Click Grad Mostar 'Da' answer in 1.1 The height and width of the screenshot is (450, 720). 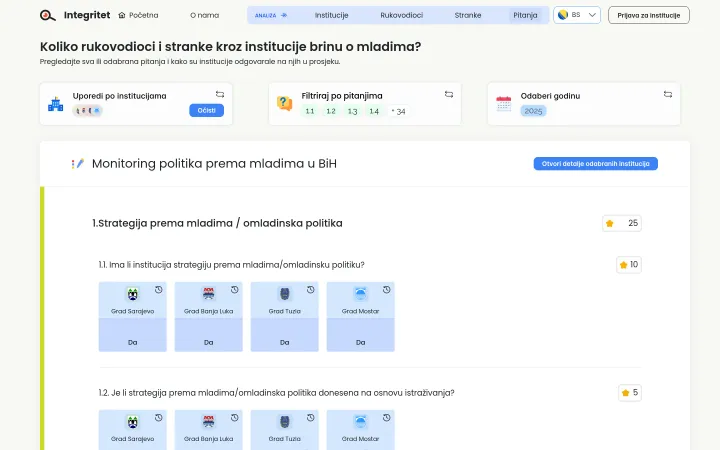coord(360,342)
